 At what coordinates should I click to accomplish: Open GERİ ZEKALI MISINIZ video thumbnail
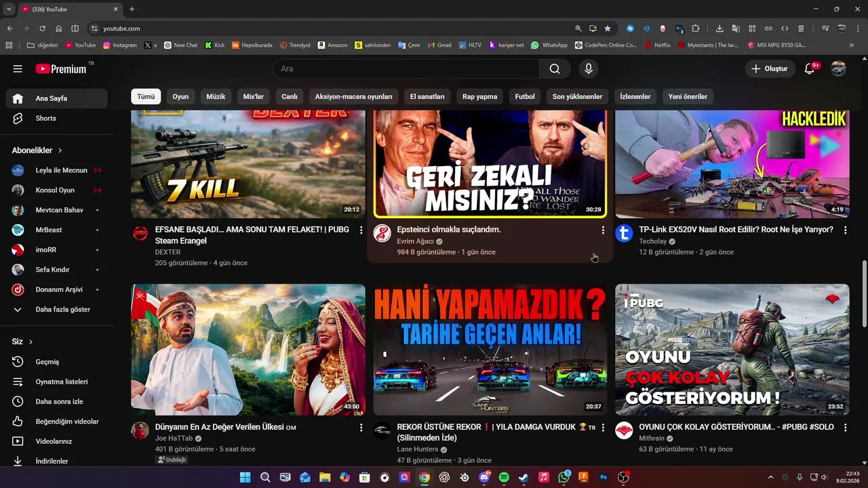[490, 164]
